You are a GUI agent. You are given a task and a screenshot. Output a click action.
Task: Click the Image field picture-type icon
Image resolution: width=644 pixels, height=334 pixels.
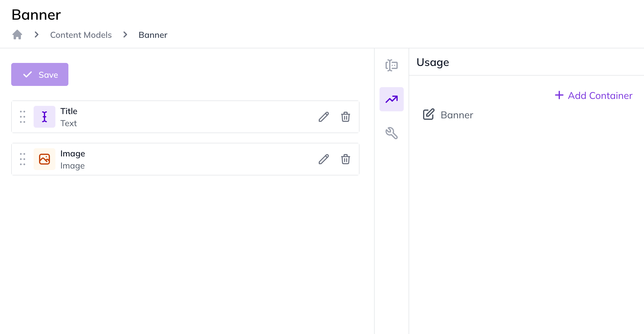click(x=44, y=159)
